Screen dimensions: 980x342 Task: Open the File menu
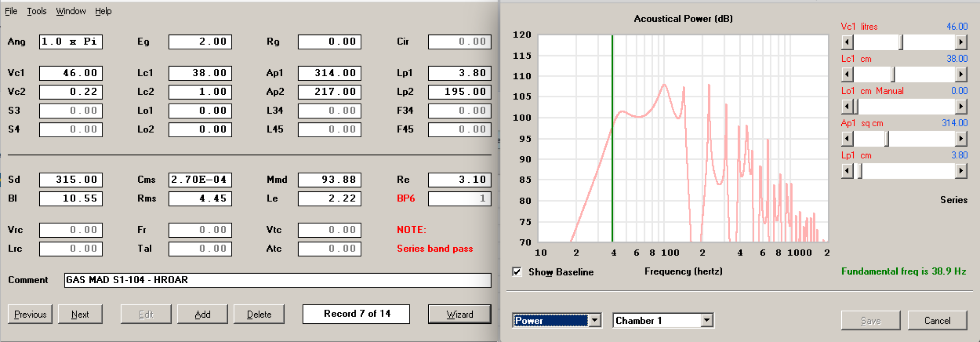pyautogui.click(x=11, y=11)
